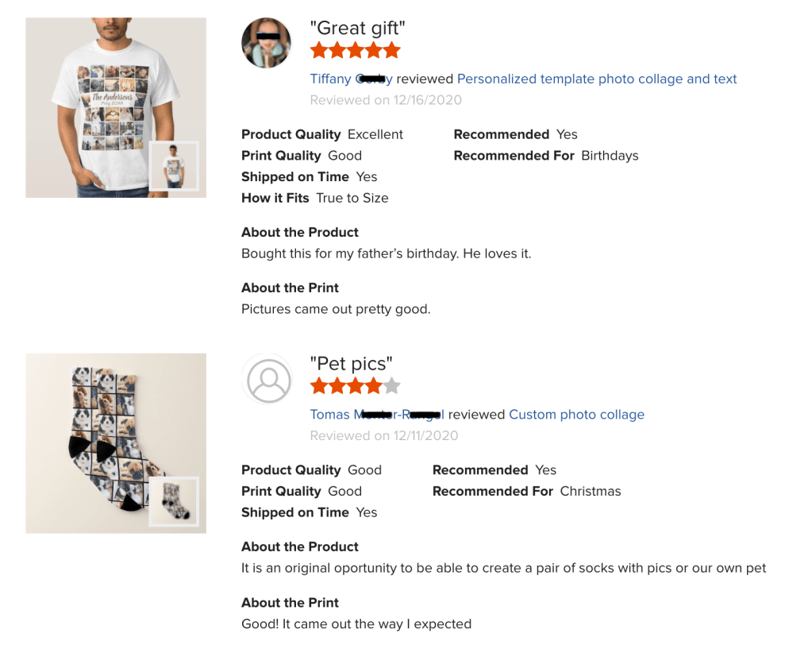
Task: Click the "Reviewed on 12/16/2020" date text
Action: pos(386,100)
